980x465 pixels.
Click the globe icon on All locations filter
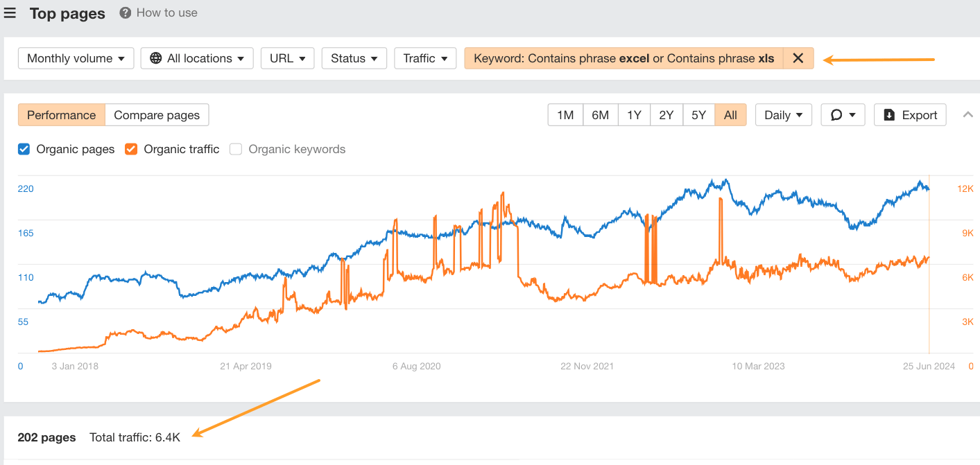157,58
